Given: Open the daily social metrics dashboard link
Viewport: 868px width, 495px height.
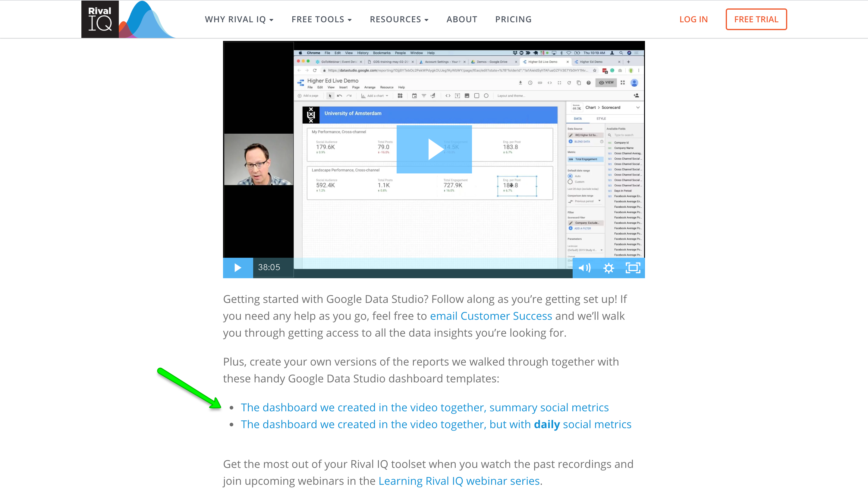Looking at the screenshot, I should 436,424.
